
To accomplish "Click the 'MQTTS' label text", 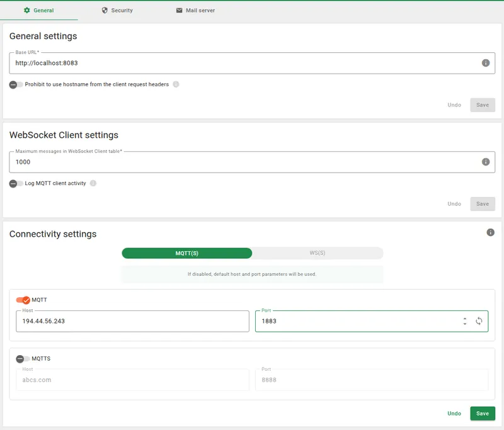I will [41, 358].
